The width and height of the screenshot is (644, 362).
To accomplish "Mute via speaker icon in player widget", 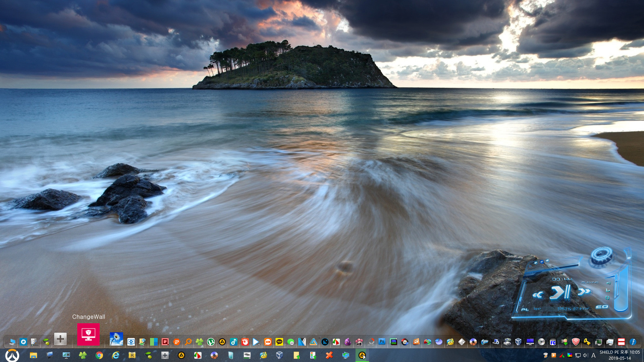I will click(x=608, y=283).
